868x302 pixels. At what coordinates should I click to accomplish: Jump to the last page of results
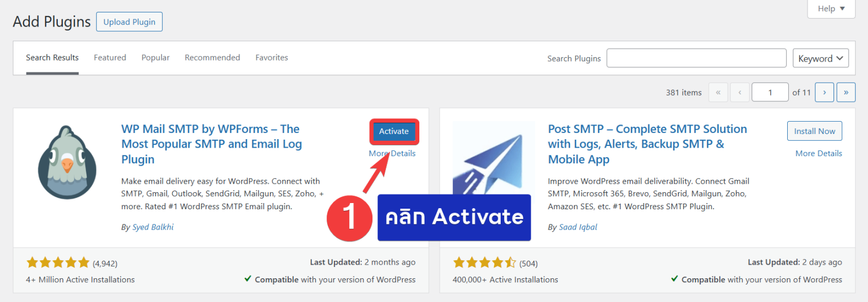846,92
